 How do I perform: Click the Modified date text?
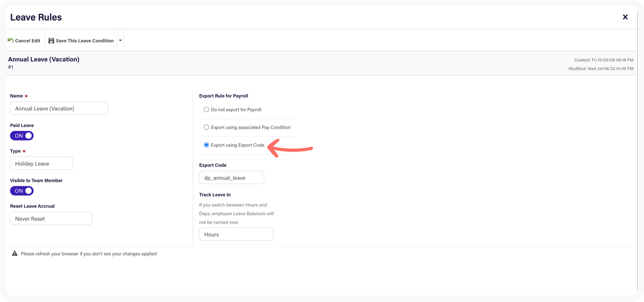(x=601, y=69)
